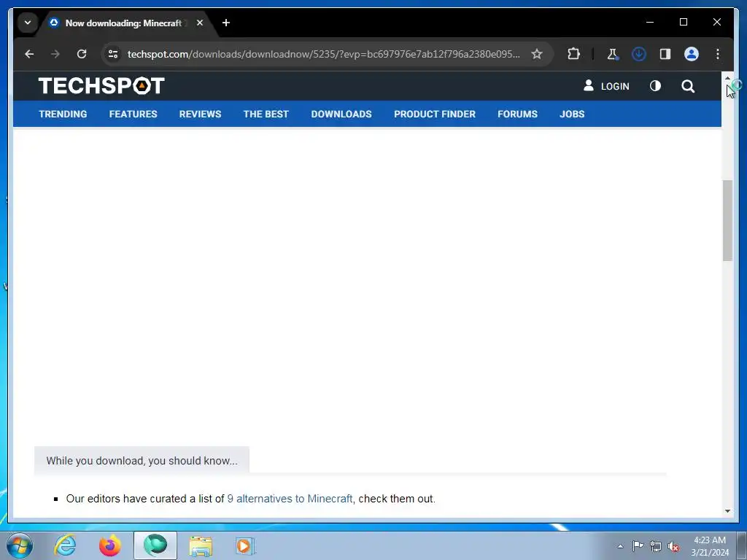Click the muted volume tray icon
Viewport: 747px width, 560px height.
point(673,546)
